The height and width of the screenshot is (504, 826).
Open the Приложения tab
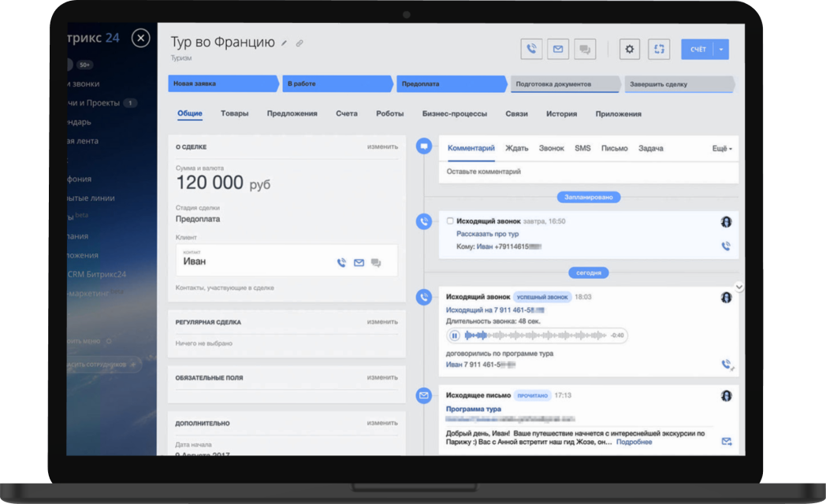619,113
